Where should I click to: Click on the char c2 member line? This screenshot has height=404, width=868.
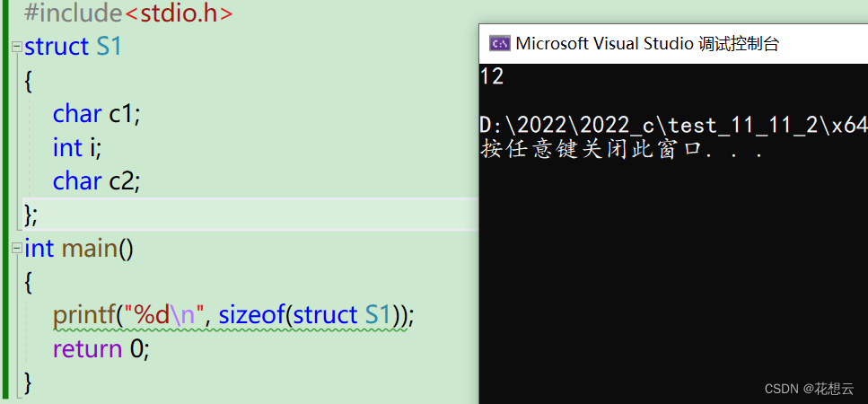tap(97, 181)
